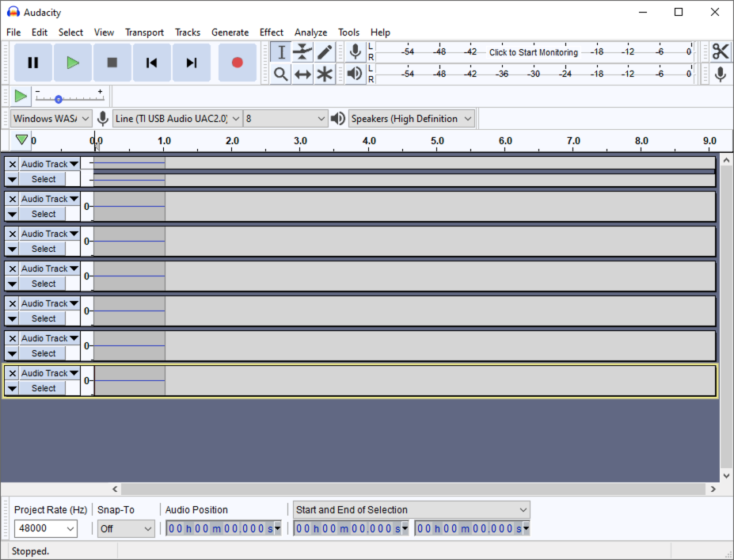
Task: Open the Transport menu
Action: click(144, 32)
